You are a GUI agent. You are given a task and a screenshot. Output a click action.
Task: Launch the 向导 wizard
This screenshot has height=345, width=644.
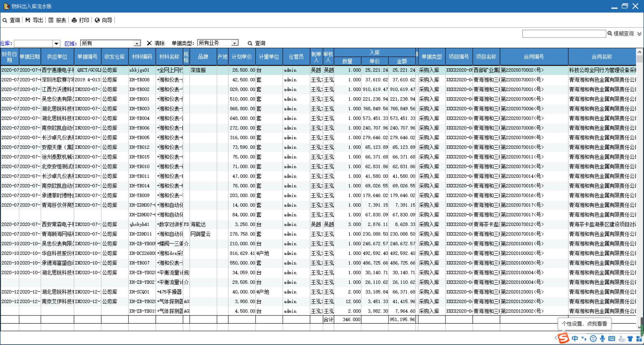pos(103,20)
